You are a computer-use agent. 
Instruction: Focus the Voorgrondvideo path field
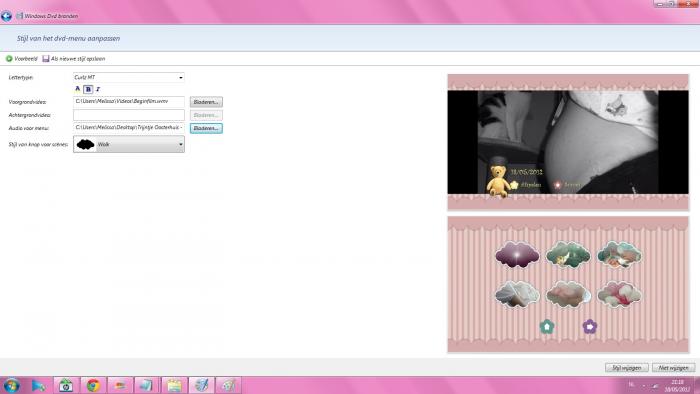point(129,102)
